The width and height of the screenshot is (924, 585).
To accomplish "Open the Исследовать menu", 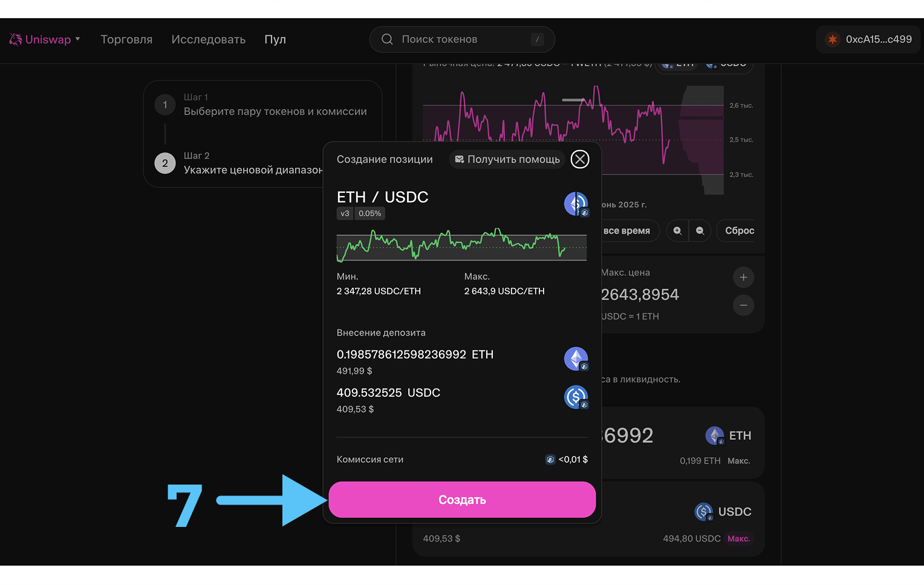I will click(208, 39).
